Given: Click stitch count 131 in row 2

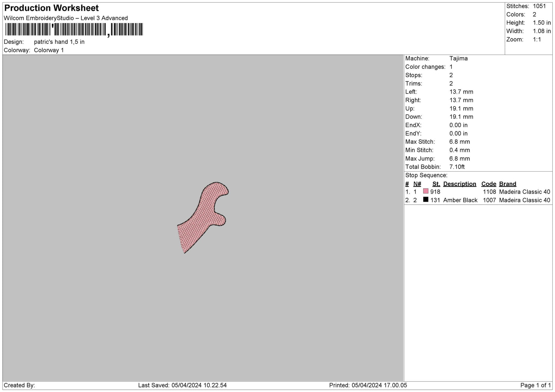Looking at the screenshot, I should pos(435,200).
